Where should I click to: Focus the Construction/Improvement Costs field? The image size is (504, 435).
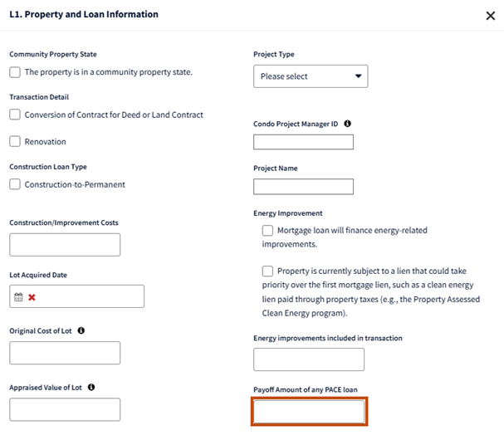[65, 245]
